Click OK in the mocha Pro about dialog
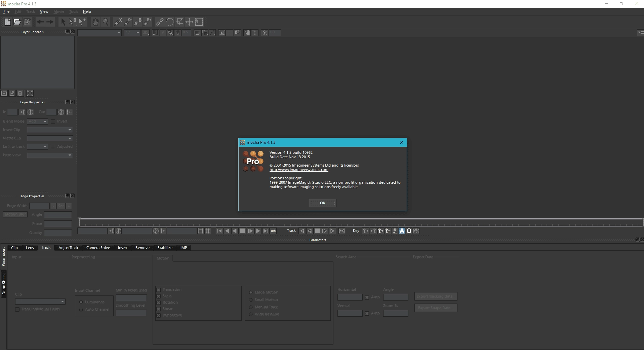This screenshot has width=644, height=350. [323, 203]
